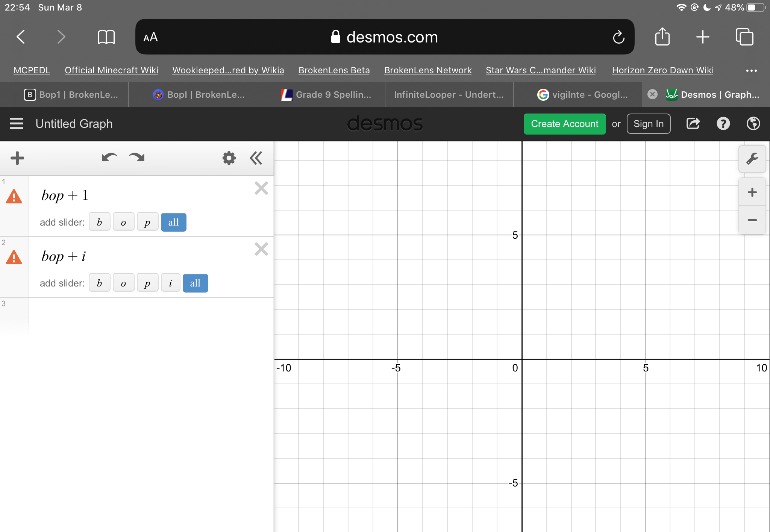The width and height of the screenshot is (770, 532).
Task: Click Create Account button
Action: point(565,124)
